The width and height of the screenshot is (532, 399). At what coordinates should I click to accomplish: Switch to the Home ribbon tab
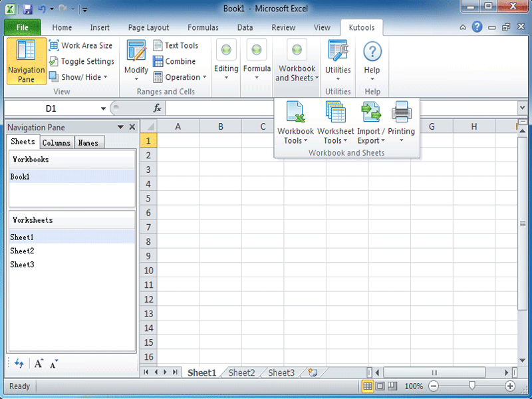click(x=62, y=27)
